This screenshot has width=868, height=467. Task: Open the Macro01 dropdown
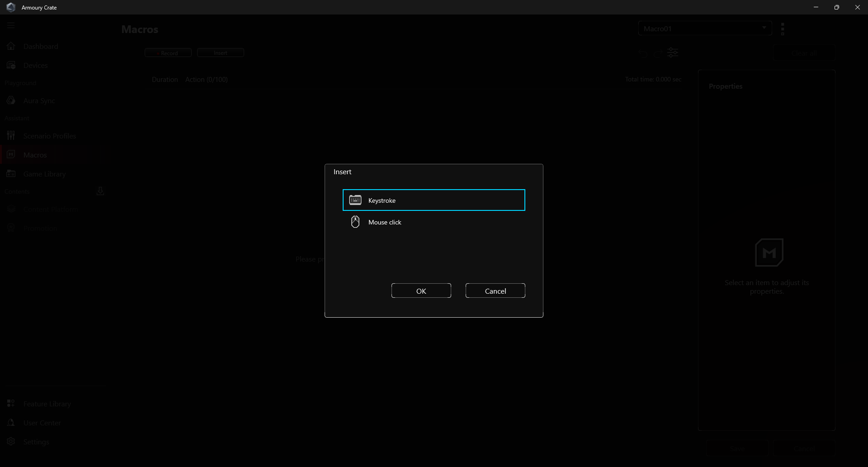[705, 29]
